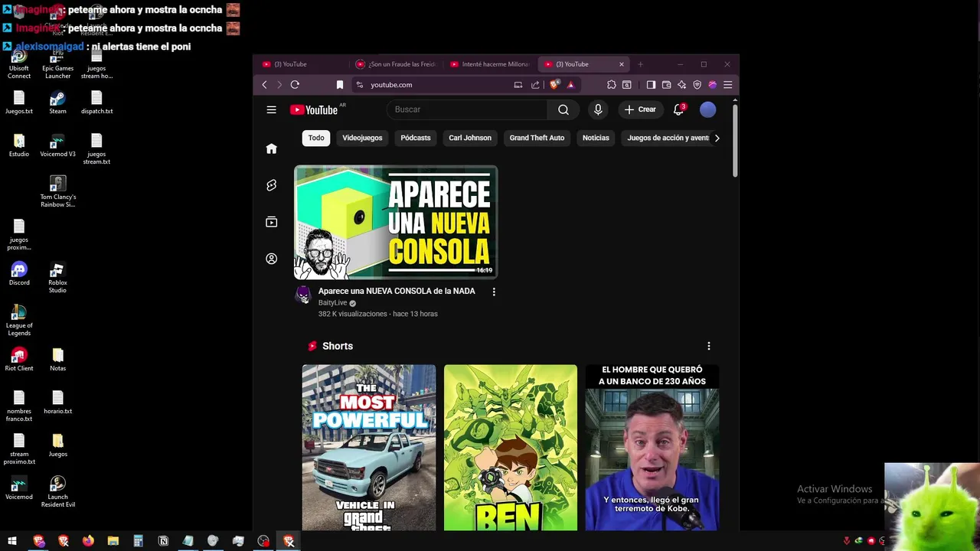Click the share icon in the address bar
The image size is (980, 551).
535,85
